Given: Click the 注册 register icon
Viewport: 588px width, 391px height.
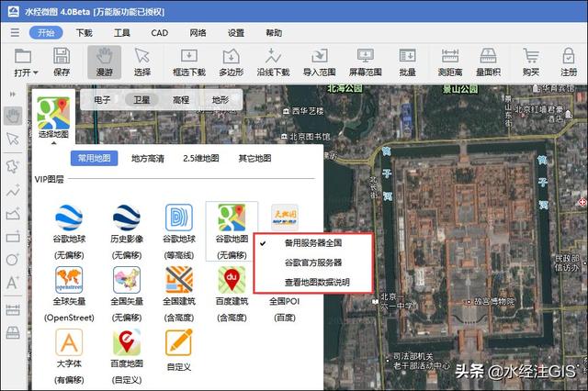Looking at the screenshot, I should pyautogui.click(x=569, y=62).
